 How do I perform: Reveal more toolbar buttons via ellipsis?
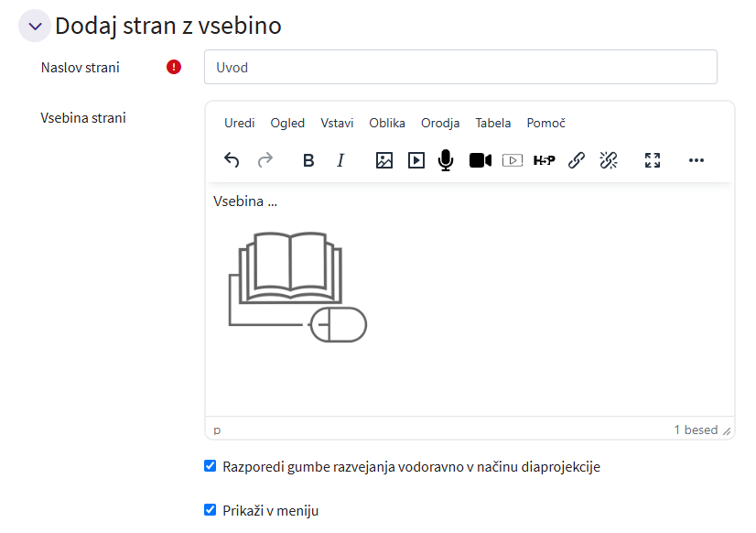[697, 160]
